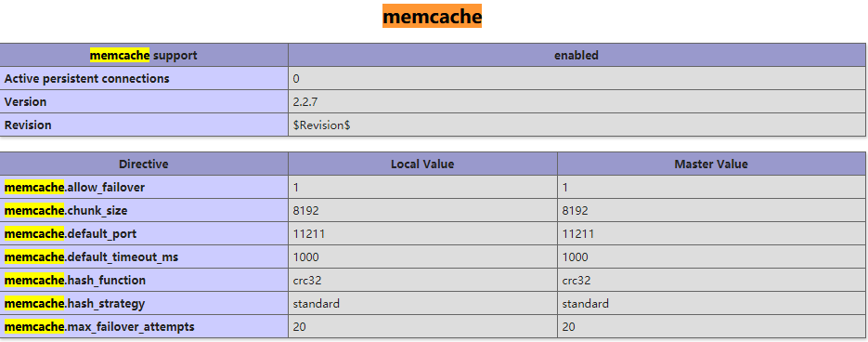Image resolution: width=868 pixels, height=342 pixels.
Task: Click local value of allow_failover
Action: (296, 188)
